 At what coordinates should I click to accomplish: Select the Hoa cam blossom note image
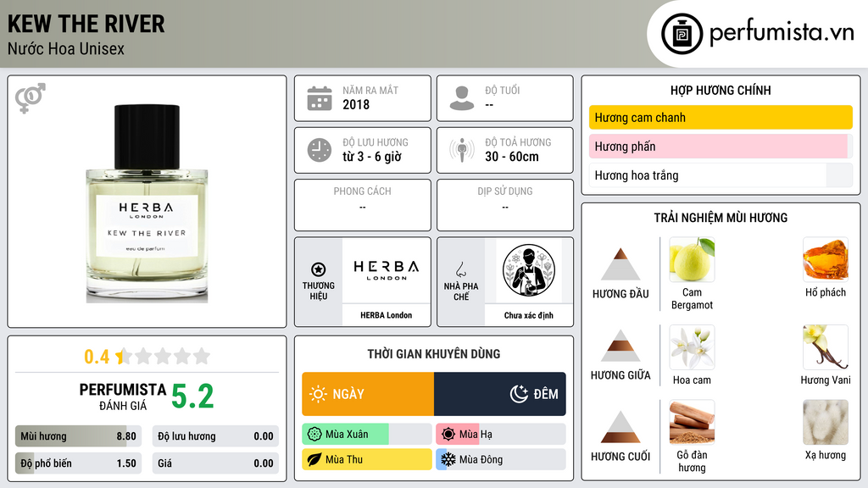[x=692, y=347]
